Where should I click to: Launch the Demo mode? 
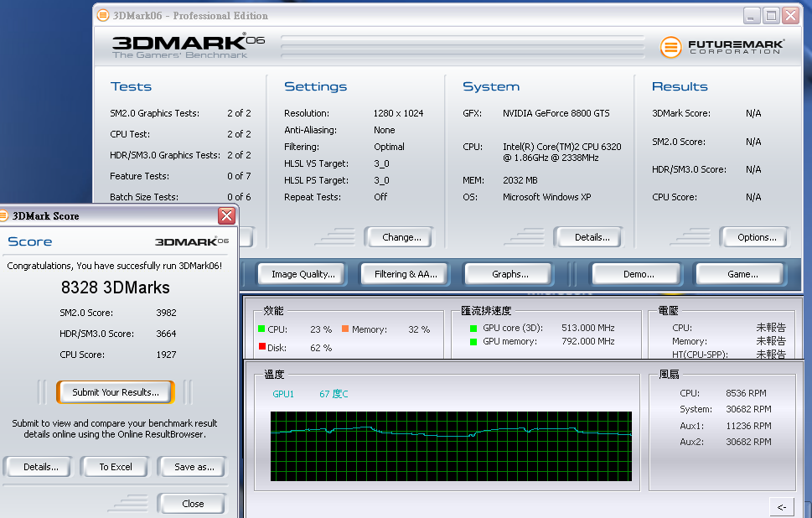(638, 274)
